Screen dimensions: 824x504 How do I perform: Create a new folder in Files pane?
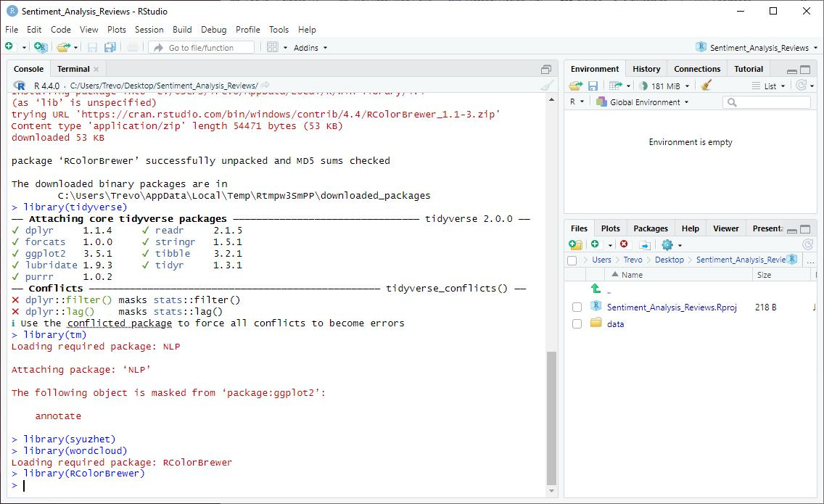[x=575, y=244]
